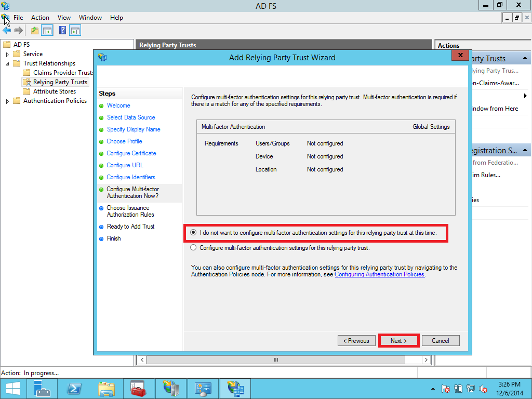Open Server Manager from the taskbar
This screenshot has width=532, height=399.
click(42, 388)
